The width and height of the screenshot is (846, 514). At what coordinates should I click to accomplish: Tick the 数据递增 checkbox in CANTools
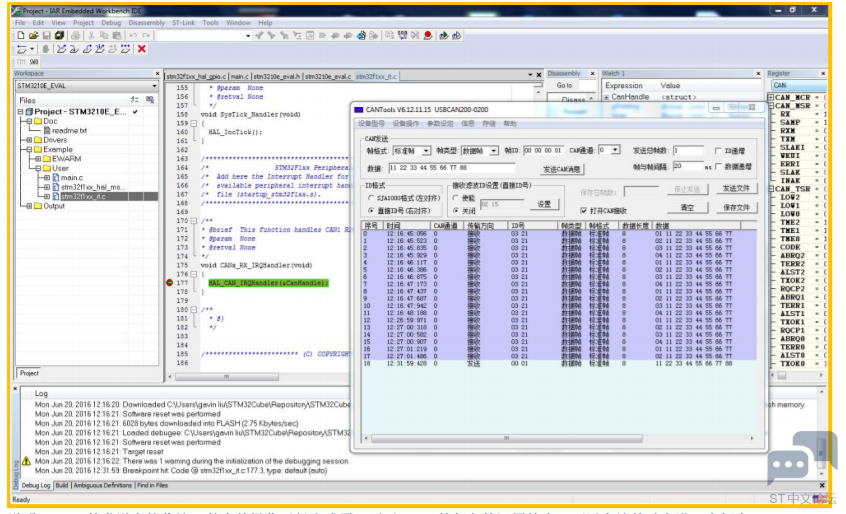point(718,167)
